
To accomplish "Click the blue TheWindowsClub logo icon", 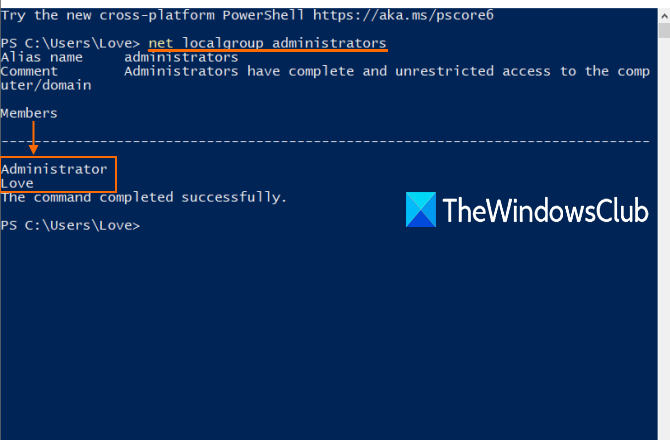I will coord(421,209).
